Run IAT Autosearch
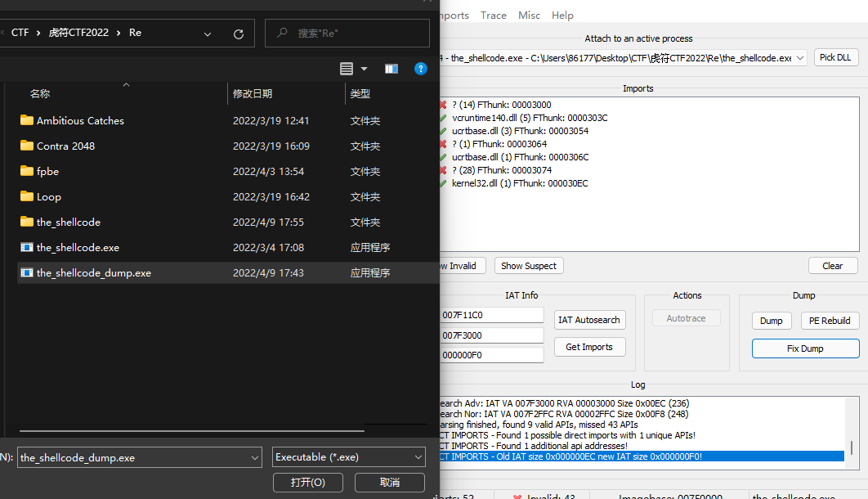This screenshot has height=499, width=868. pyautogui.click(x=589, y=320)
